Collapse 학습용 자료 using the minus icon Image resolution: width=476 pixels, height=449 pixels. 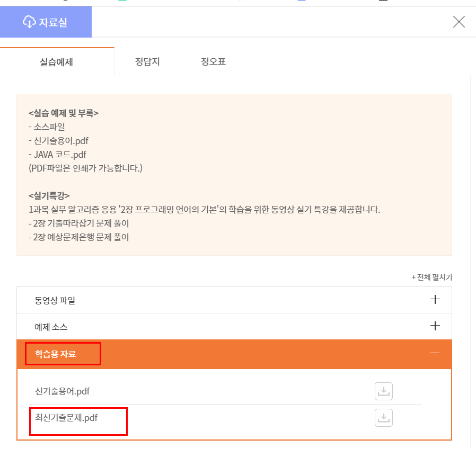click(435, 353)
